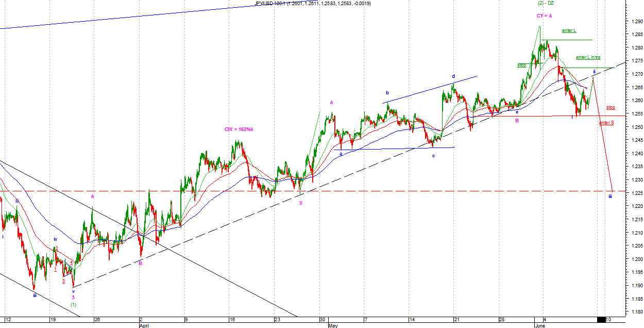Select the blue 'iv' wave label

pos(55,239)
